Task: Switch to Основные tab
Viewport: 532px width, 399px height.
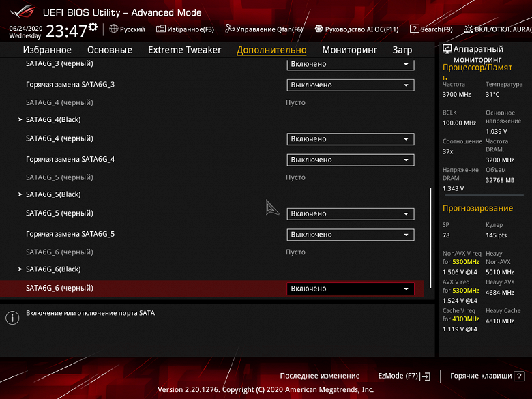Action: tap(110, 50)
